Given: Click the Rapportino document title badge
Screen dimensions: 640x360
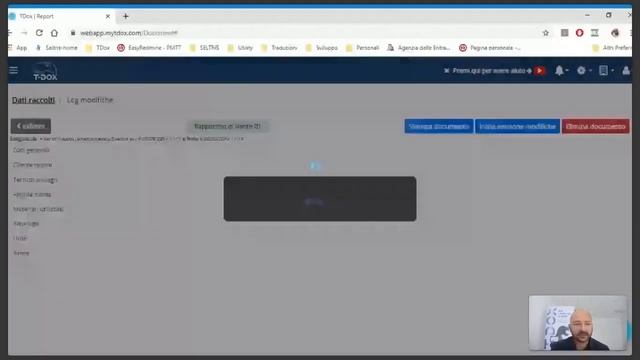Looking at the screenshot, I should pyautogui.click(x=227, y=126).
